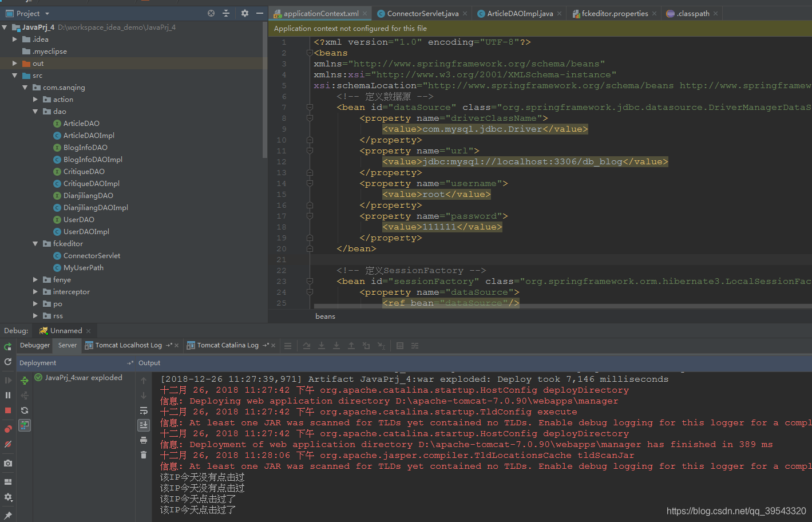Select ArticleDAOImpl in the project tree
Image resolution: width=812 pixels, height=522 pixels.
(89, 136)
